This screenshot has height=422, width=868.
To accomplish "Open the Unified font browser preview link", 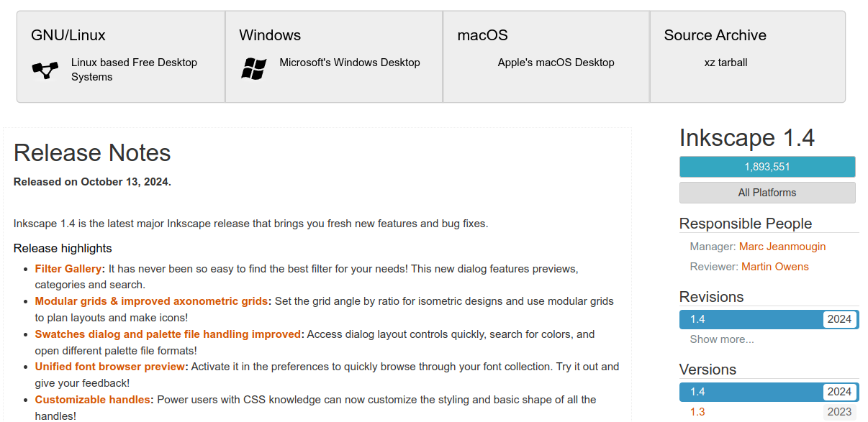I will tap(110, 367).
